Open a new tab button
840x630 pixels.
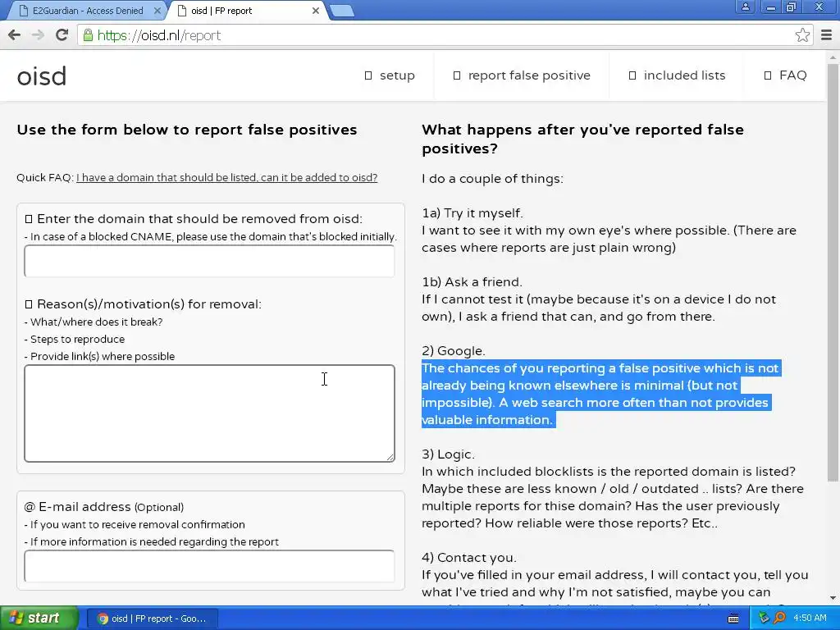pos(342,11)
